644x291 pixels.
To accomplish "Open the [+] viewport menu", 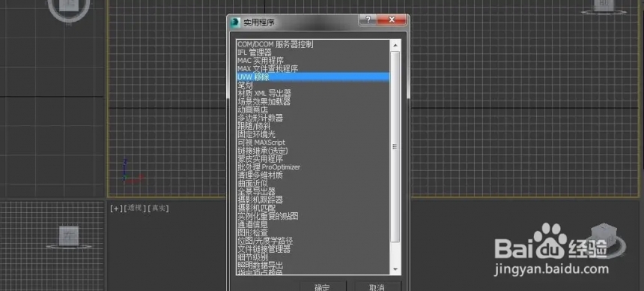I will (116, 208).
